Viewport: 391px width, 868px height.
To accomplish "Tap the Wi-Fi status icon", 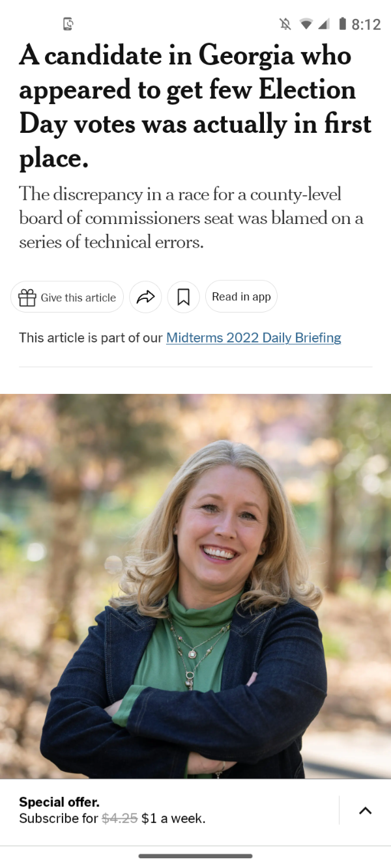I will click(x=306, y=24).
